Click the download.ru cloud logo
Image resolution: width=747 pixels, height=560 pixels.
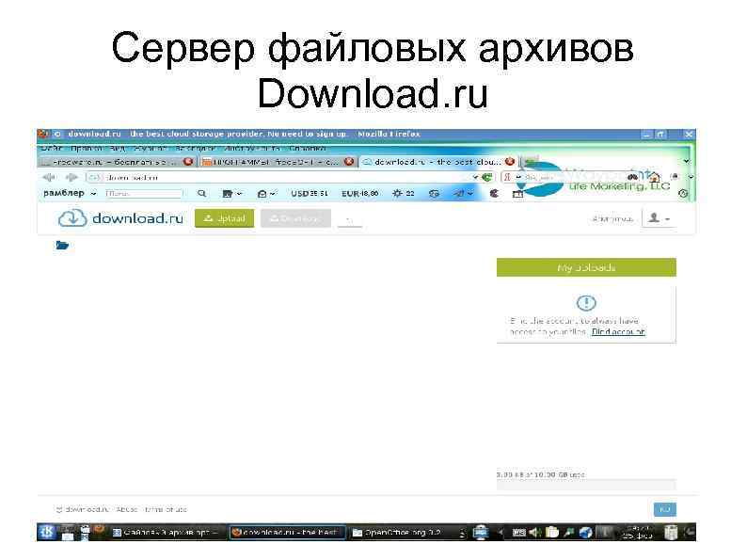(120, 218)
